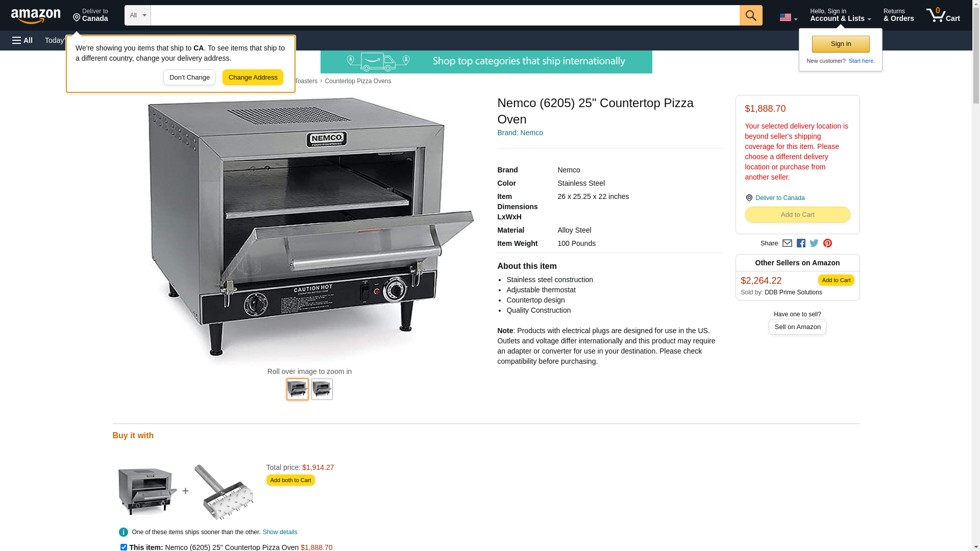Image resolution: width=980 pixels, height=551 pixels.
Task: Click the Change Address button
Action: pyautogui.click(x=253, y=78)
